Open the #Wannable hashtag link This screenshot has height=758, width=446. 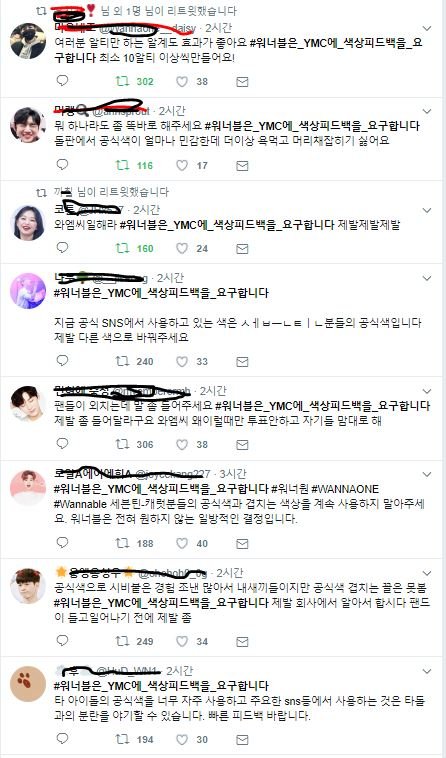(80, 504)
